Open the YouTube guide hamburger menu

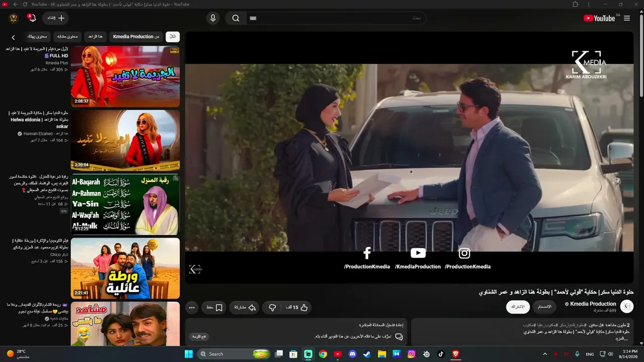pyautogui.click(x=627, y=18)
